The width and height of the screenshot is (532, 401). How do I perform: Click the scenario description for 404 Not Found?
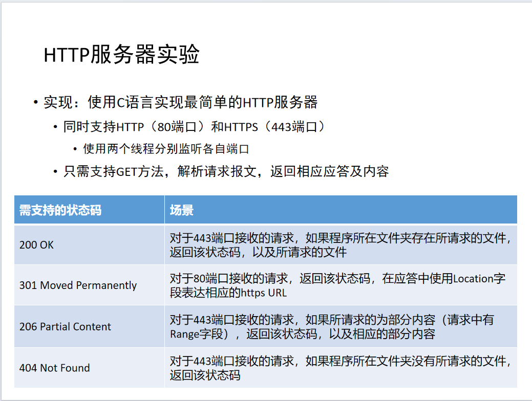pyautogui.click(x=341, y=368)
